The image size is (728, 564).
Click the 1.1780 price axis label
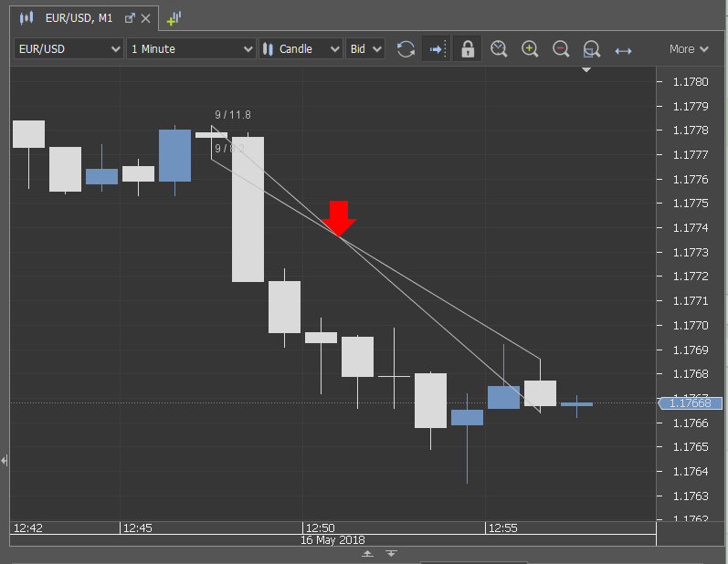pos(691,81)
